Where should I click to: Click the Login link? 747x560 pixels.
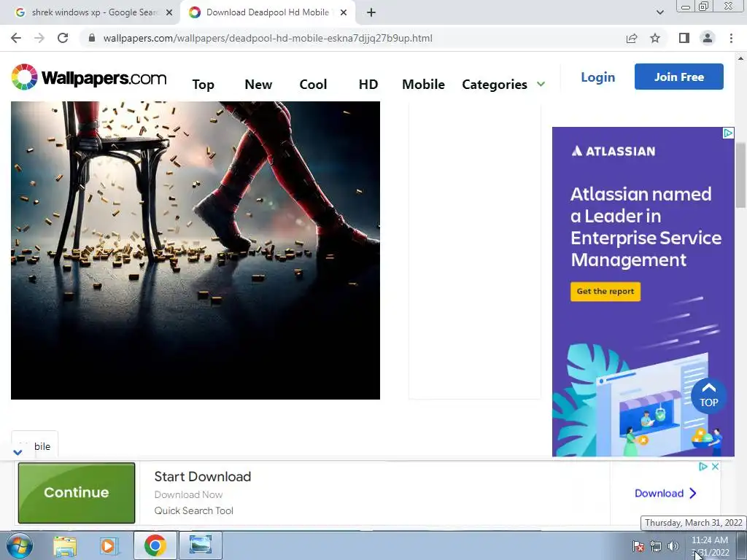[598, 77]
